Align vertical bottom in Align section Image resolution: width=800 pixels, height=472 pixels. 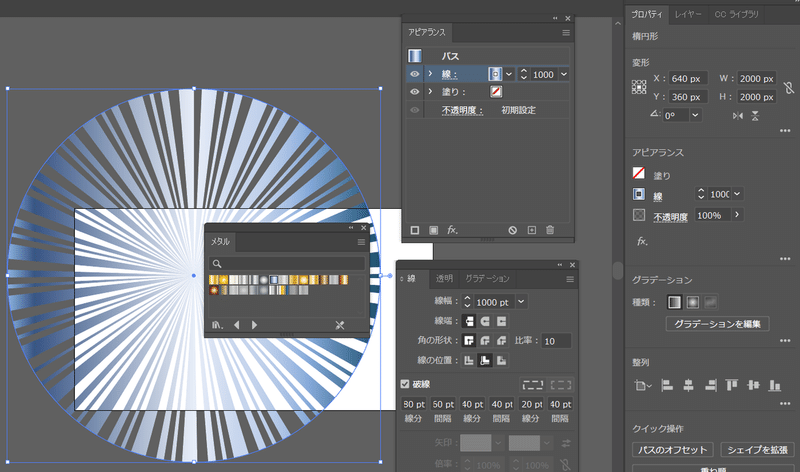pos(774,385)
